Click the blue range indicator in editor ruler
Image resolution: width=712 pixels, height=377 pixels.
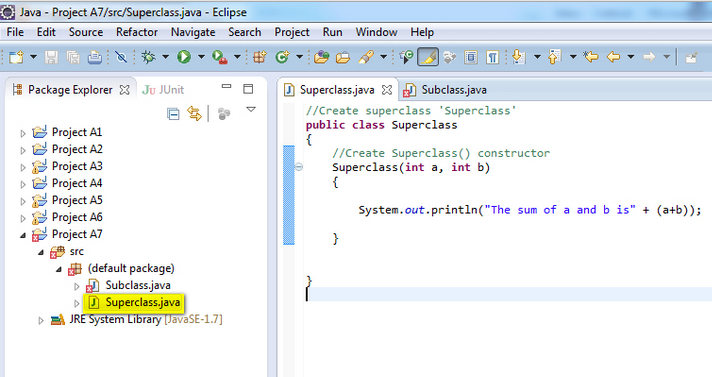pos(289,195)
